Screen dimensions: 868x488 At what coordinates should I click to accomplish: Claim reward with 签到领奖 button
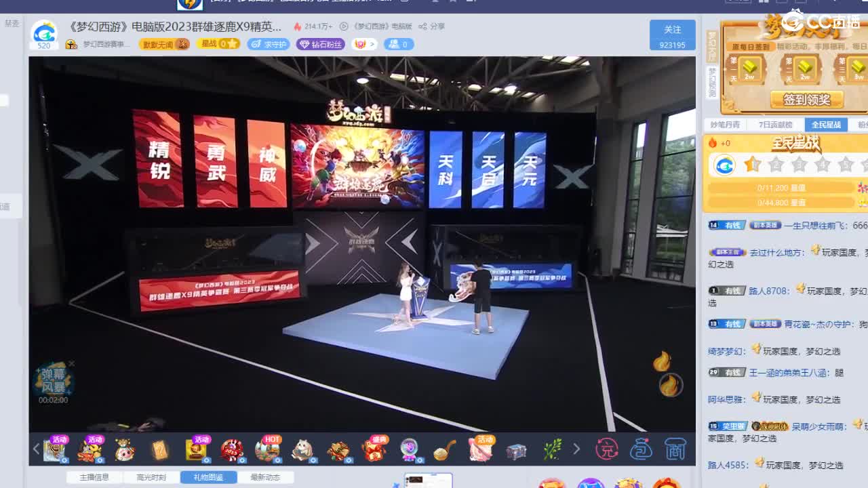806,100
